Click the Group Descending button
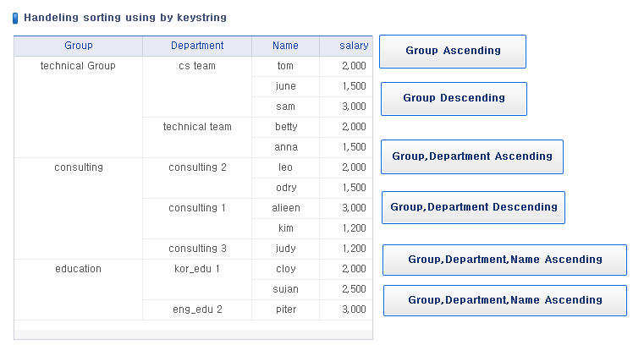The image size is (644, 356). tap(454, 99)
